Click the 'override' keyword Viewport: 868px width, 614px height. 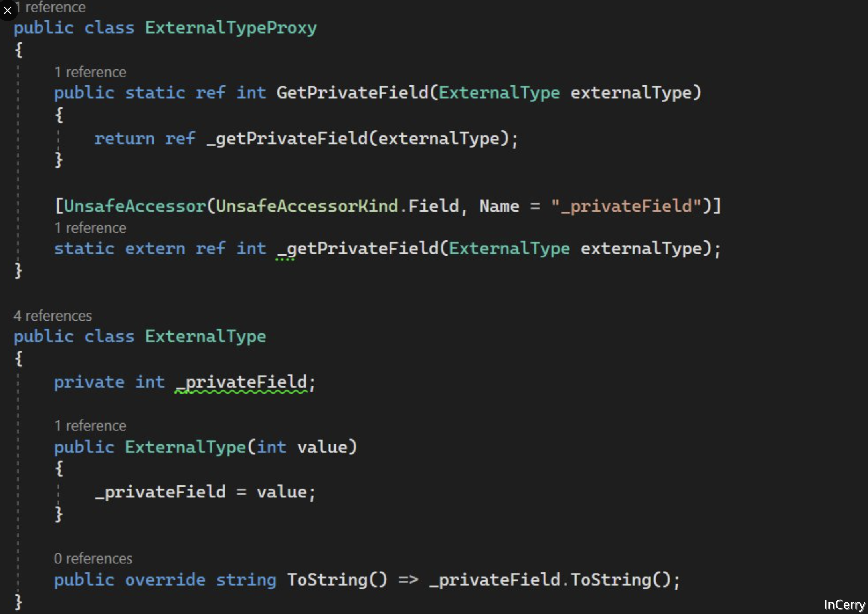165,580
